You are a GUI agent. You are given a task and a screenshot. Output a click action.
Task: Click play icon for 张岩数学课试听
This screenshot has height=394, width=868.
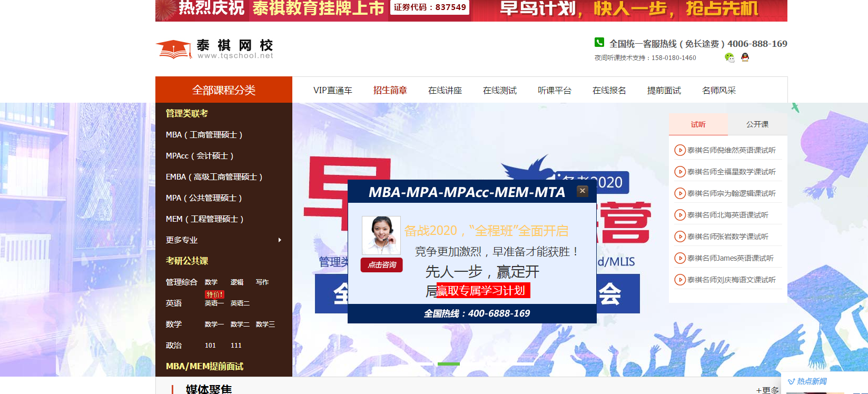point(680,237)
